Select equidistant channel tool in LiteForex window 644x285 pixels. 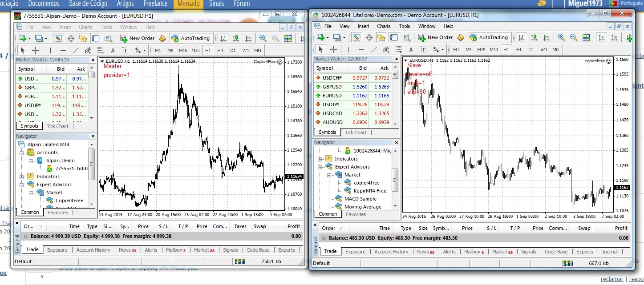386,49
